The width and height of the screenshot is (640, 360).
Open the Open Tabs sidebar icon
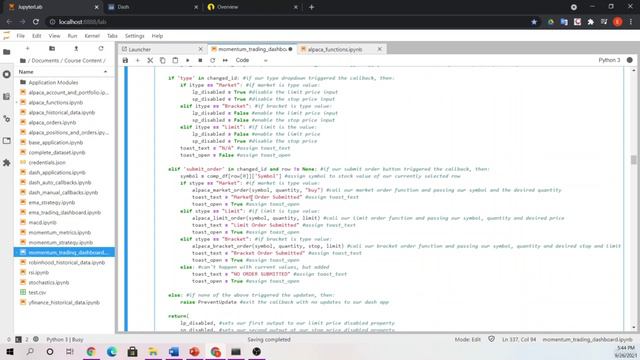7,141
